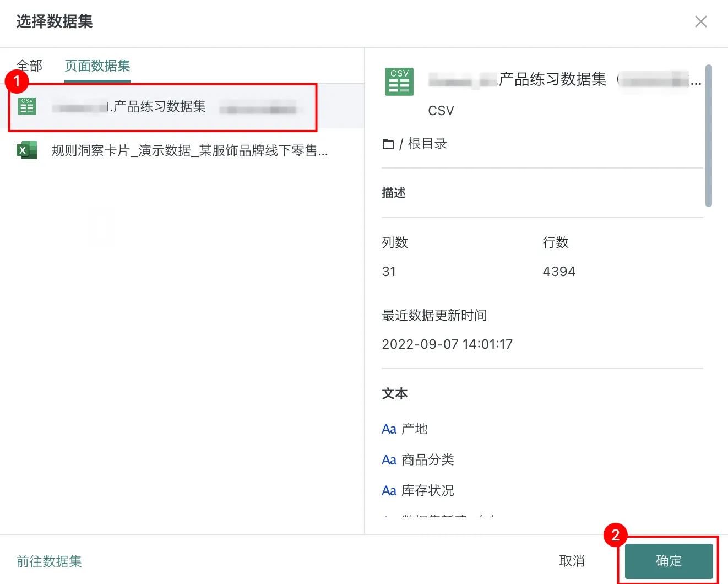Click the CSV icon in dataset list

click(27, 106)
